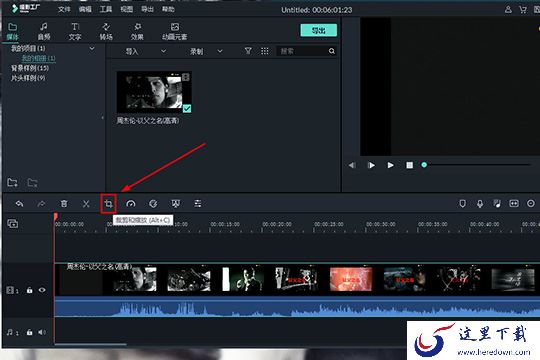Open the 工具 menu
The image size is (540, 360).
(x=106, y=9)
